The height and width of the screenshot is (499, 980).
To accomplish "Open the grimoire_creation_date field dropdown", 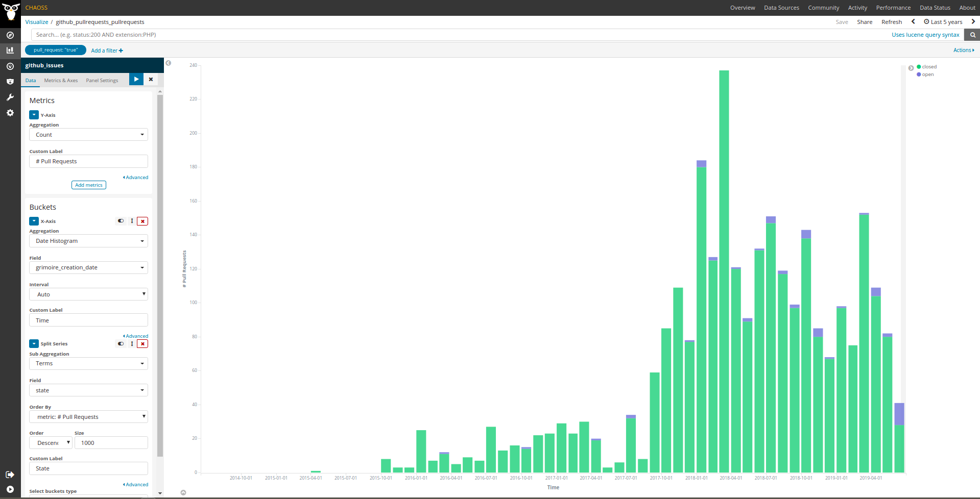I will tap(88, 267).
